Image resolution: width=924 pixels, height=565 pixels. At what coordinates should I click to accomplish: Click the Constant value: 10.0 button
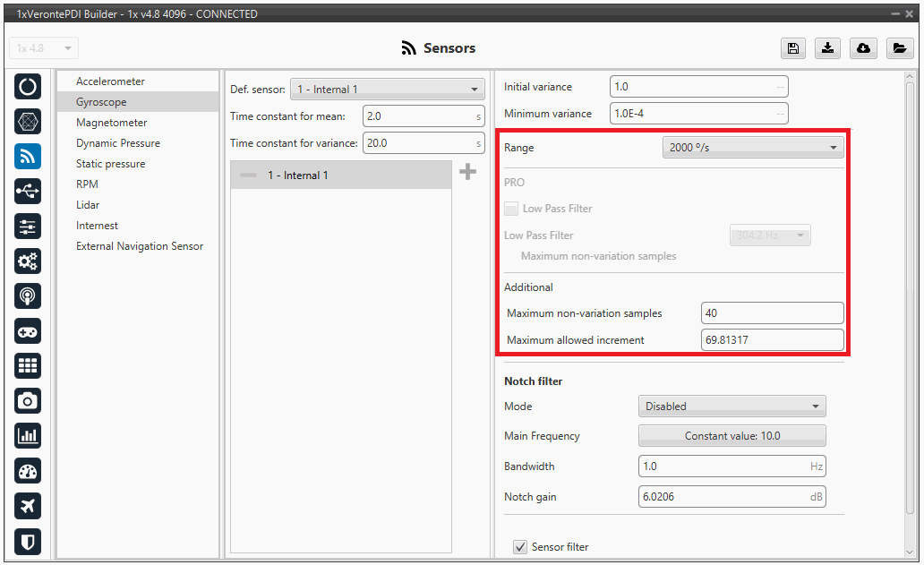(x=731, y=436)
